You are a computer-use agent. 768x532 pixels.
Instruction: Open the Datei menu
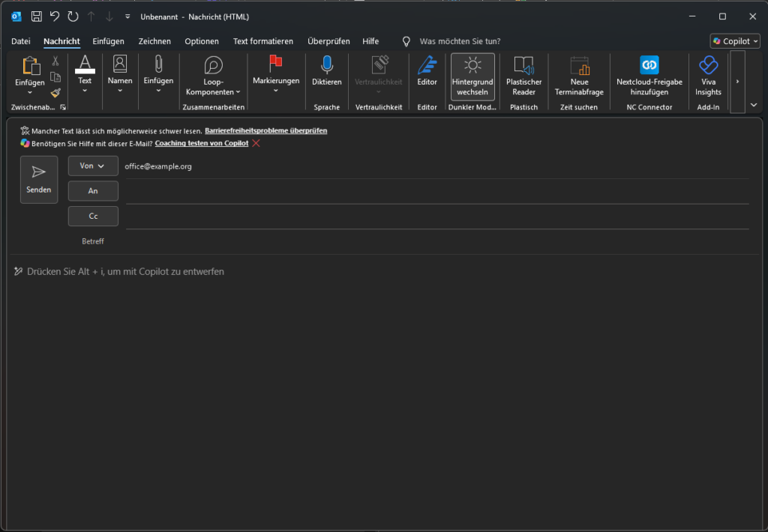21,41
